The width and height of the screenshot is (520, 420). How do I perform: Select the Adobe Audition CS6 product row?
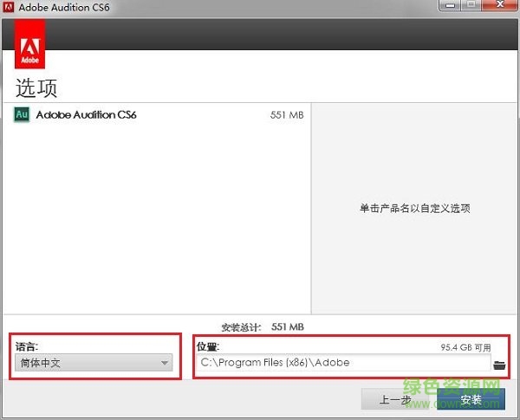pos(157,114)
